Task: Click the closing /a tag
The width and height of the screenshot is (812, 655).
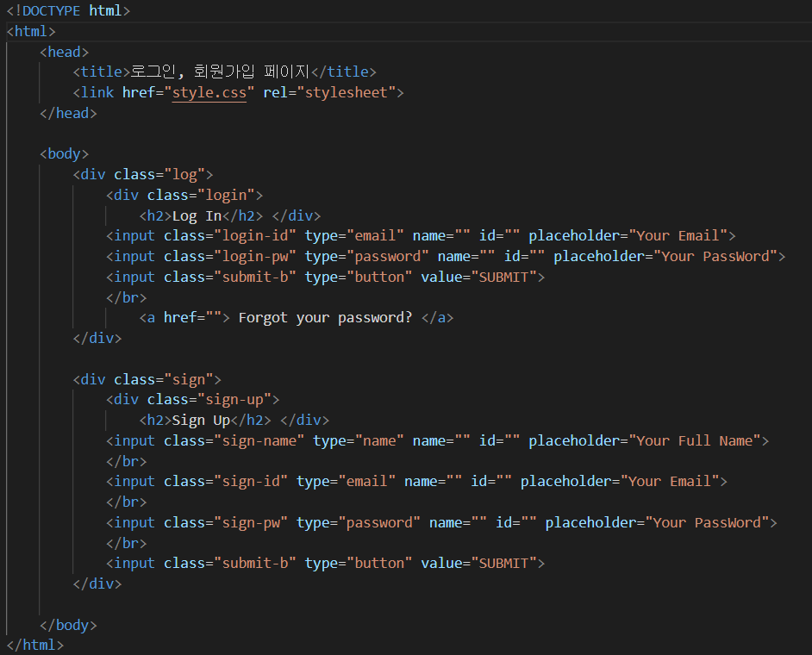Action: click(x=437, y=318)
